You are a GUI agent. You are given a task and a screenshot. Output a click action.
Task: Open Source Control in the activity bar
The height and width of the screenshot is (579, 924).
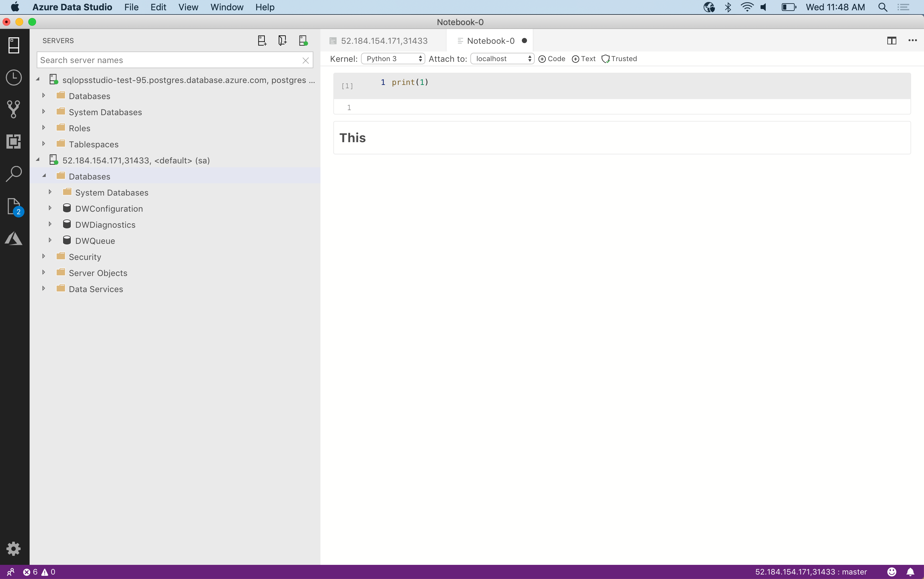pos(14,109)
